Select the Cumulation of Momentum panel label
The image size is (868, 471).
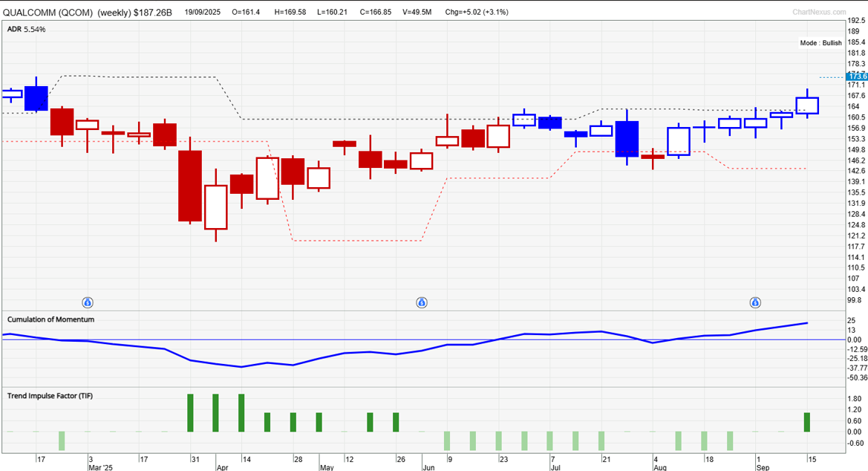50,319
